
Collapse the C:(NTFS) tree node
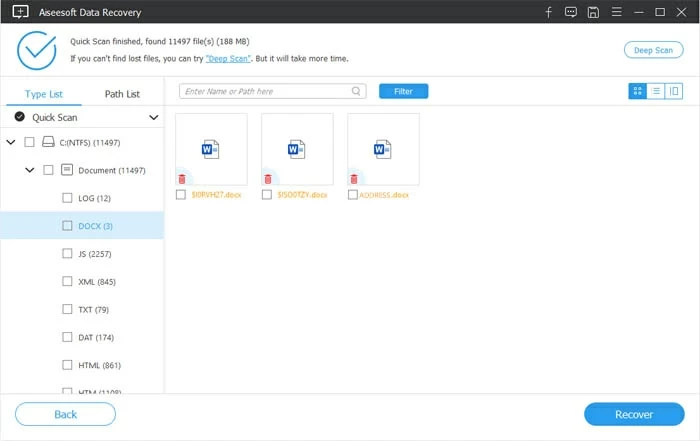(11, 143)
